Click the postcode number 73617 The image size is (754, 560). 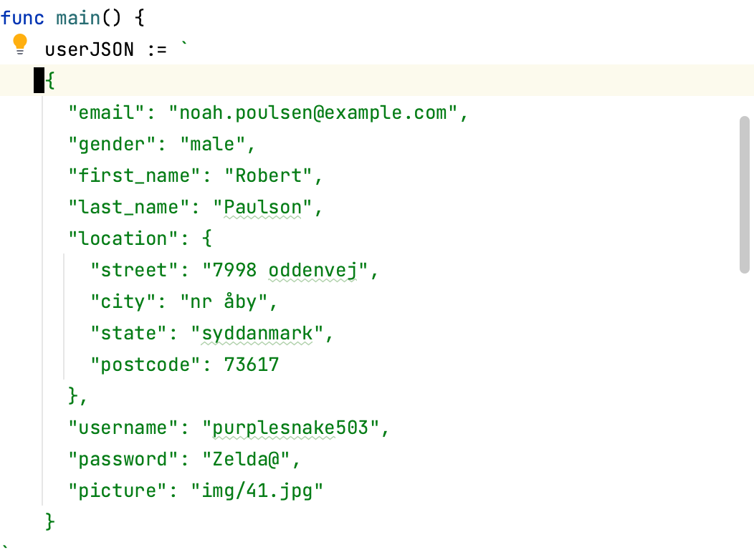(251, 365)
